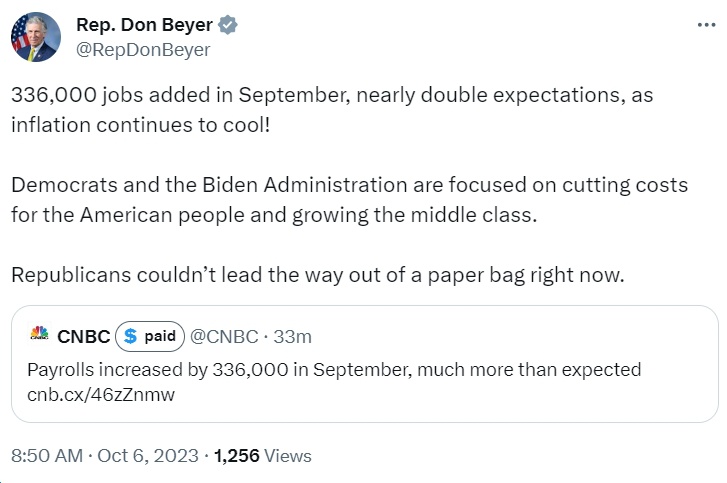Click the 336,000 jobs added tweet text
This screenshot has height=483, width=727.
pyautogui.click(x=332, y=110)
